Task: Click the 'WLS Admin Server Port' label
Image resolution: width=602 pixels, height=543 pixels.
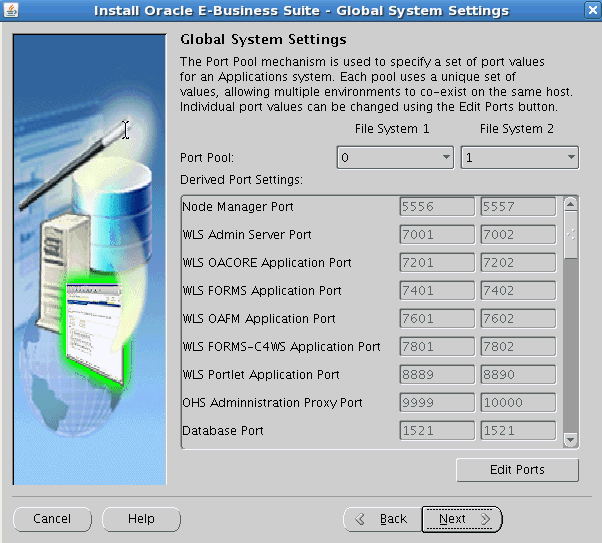Action: pyautogui.click(x=247, y=235)
